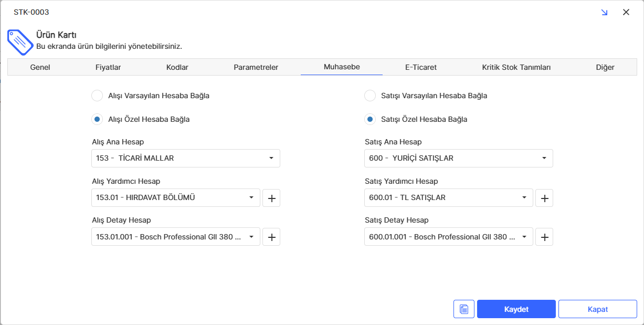
Task: Expand the Satış Ana Hesap dropdown
Action: [x=458, y=158]
